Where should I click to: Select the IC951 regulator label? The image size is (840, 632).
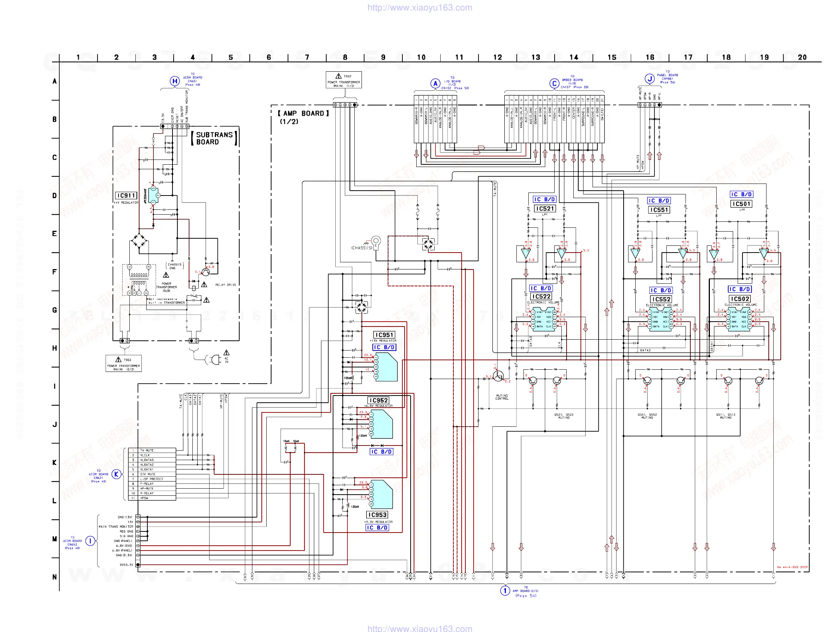(384, 335)
